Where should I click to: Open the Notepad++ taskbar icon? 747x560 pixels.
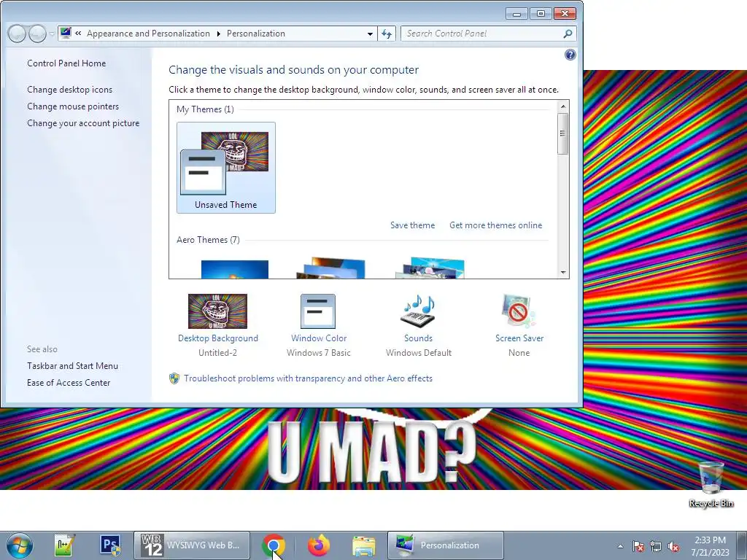(64, 545)
